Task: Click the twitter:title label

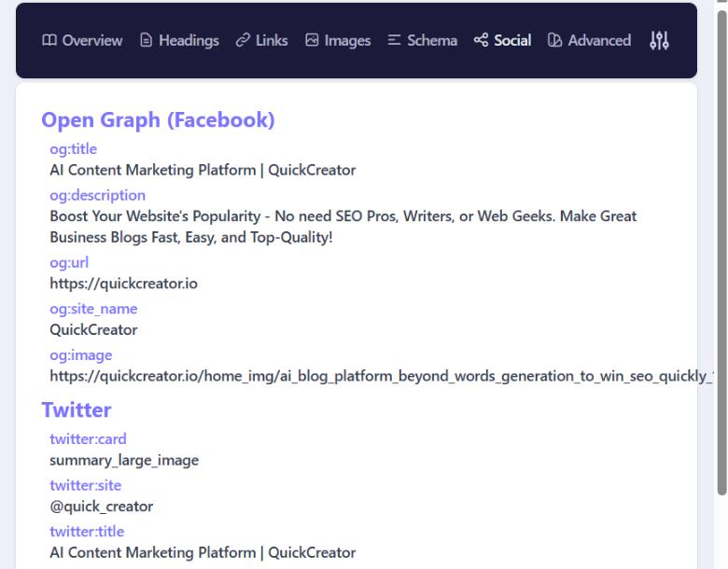Action: pos(87,532)
